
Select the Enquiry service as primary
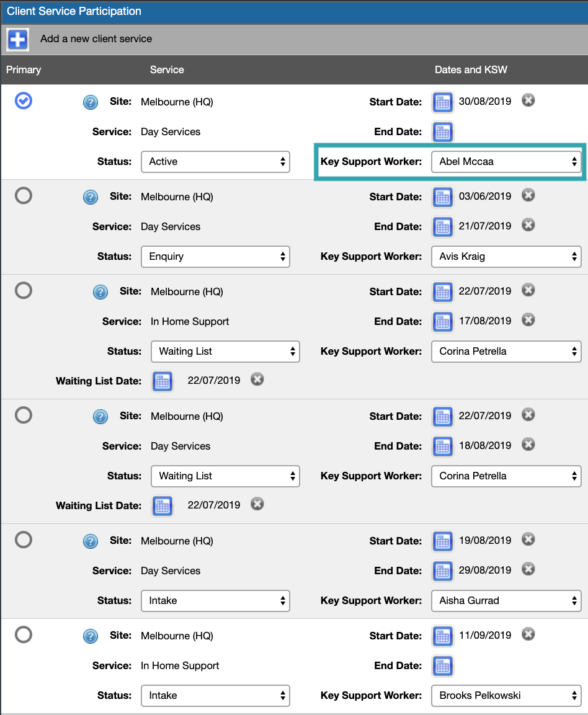[23, 195]
